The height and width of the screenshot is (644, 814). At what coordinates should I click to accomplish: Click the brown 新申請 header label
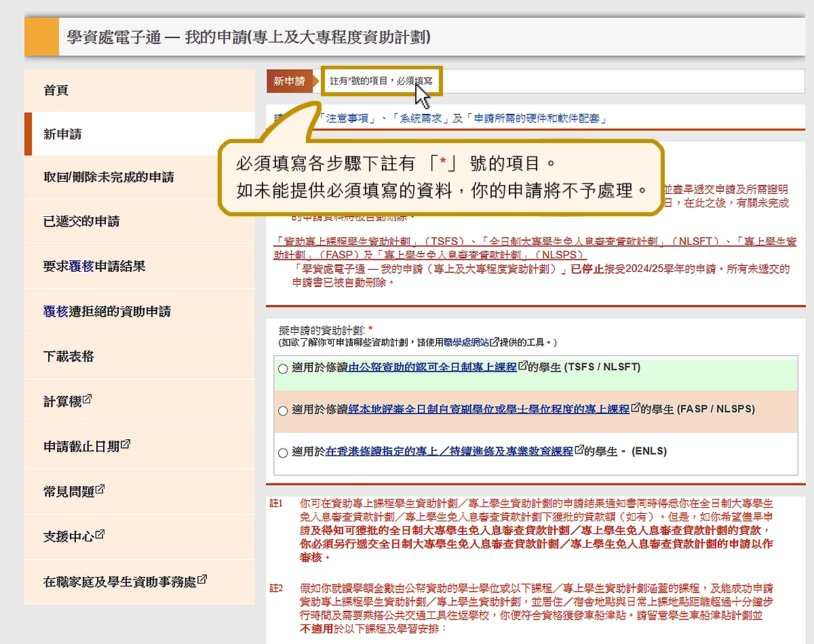click(289, 81)
